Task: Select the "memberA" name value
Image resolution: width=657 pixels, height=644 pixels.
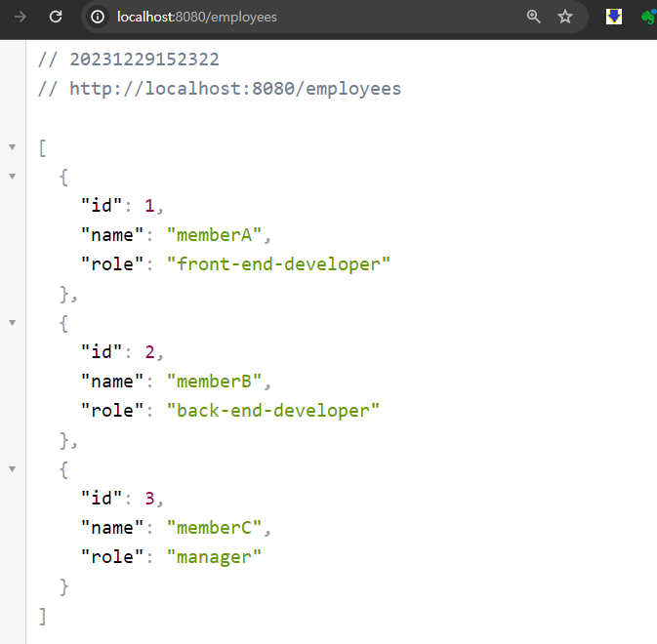Action: coord(214,235)
